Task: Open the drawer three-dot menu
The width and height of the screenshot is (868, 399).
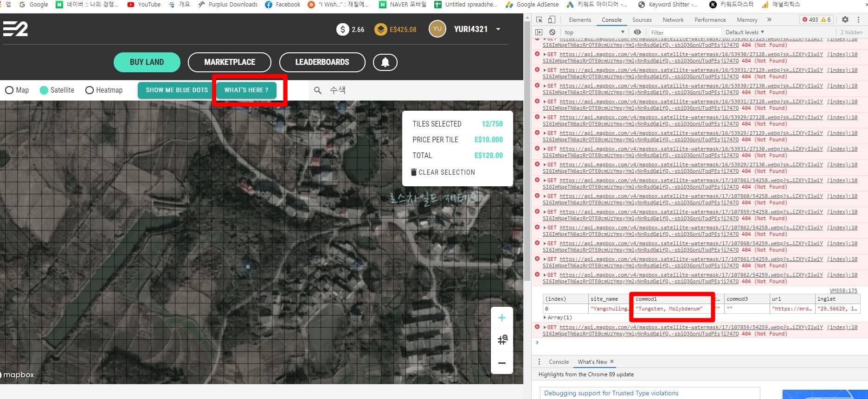Action: (x=539, y=362)
